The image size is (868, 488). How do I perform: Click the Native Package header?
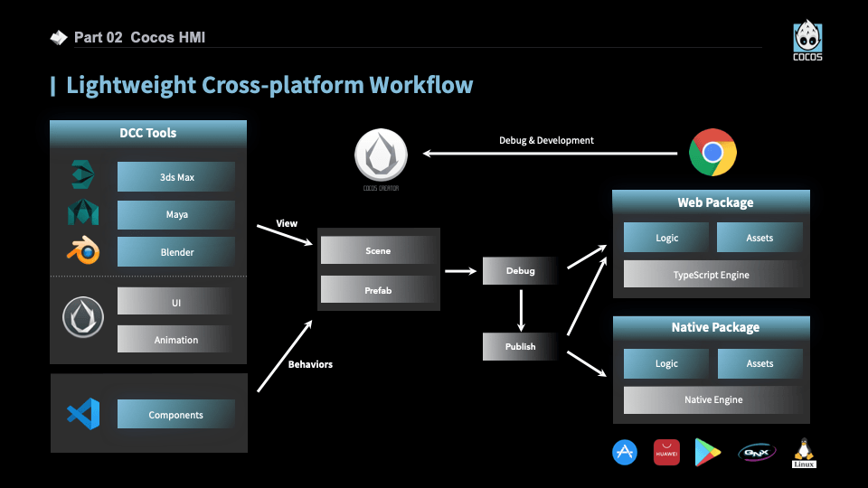[x=712, y=327]
